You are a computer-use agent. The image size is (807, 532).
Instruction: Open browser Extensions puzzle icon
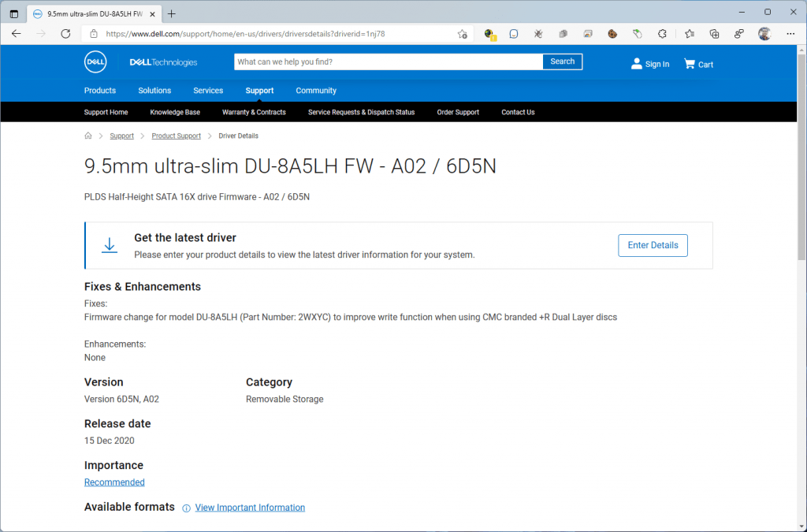pos(662,34)
